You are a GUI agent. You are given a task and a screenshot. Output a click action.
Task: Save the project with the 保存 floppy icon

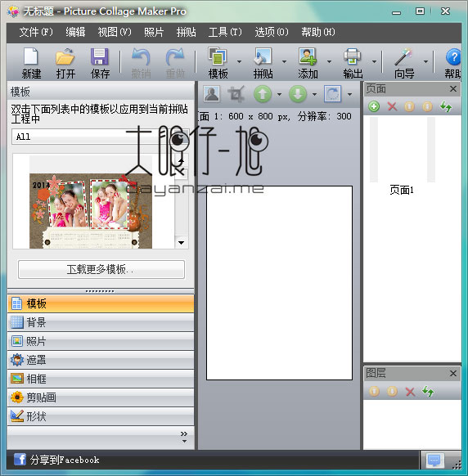tap(100, 56)
